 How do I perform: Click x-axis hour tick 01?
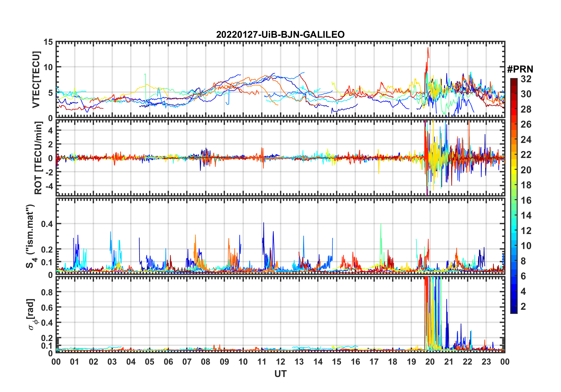pos(75,362)
